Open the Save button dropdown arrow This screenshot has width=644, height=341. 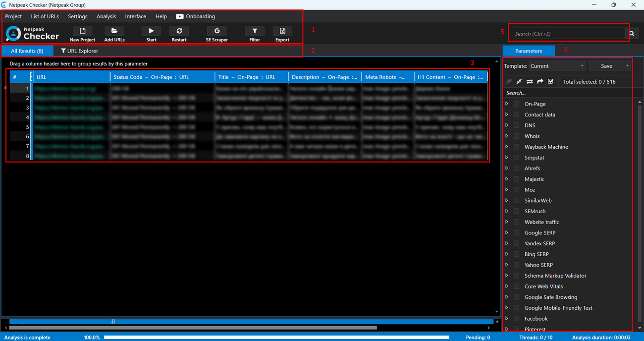[x=627, y=66]
